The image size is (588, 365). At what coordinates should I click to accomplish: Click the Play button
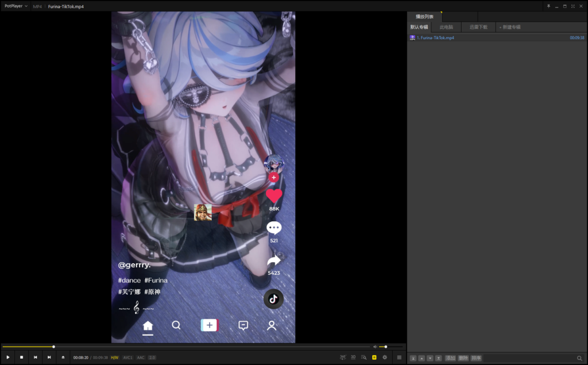coord(8,358)
